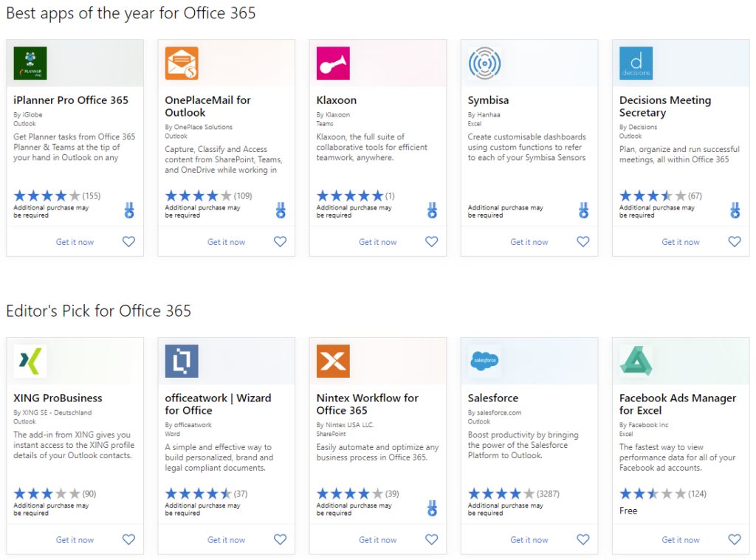This screenshot has height=560, width=756.
Task: Open the XING ProBusiness logo
Action: click(30, 361)
